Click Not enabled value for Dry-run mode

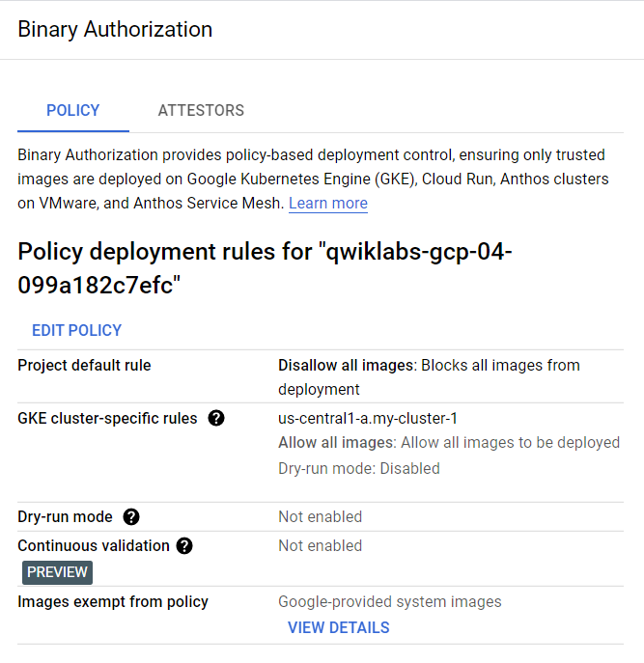coord(320,516)
